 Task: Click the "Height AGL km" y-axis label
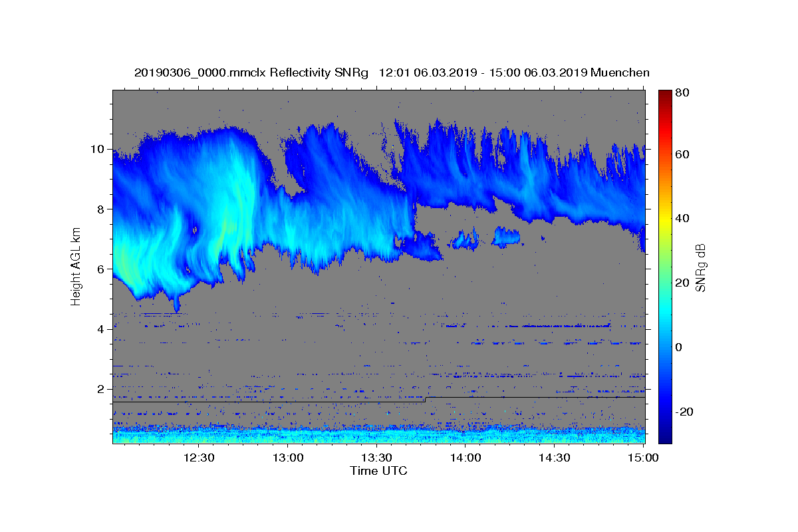(76, 266)
